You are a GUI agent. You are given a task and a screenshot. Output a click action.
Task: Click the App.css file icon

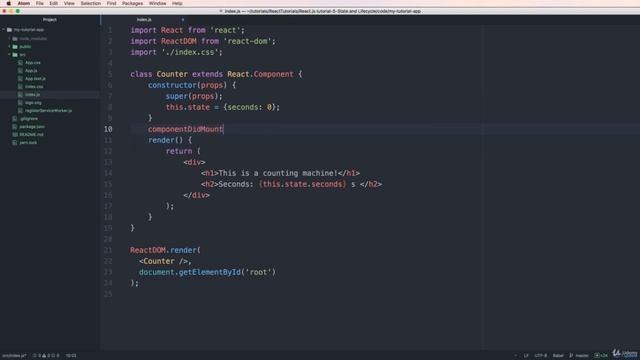(20, 62)
